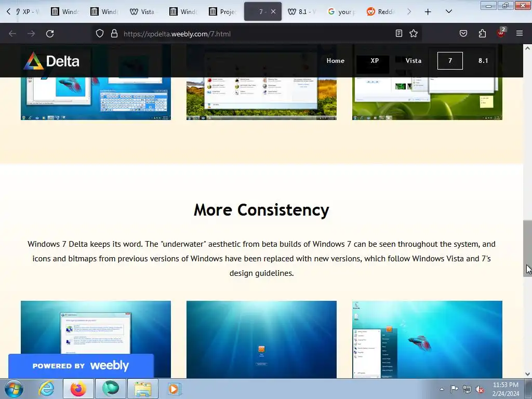Screen dimensions: 532x399
Task: Click the Delta logo in site header
Action: 51,61
